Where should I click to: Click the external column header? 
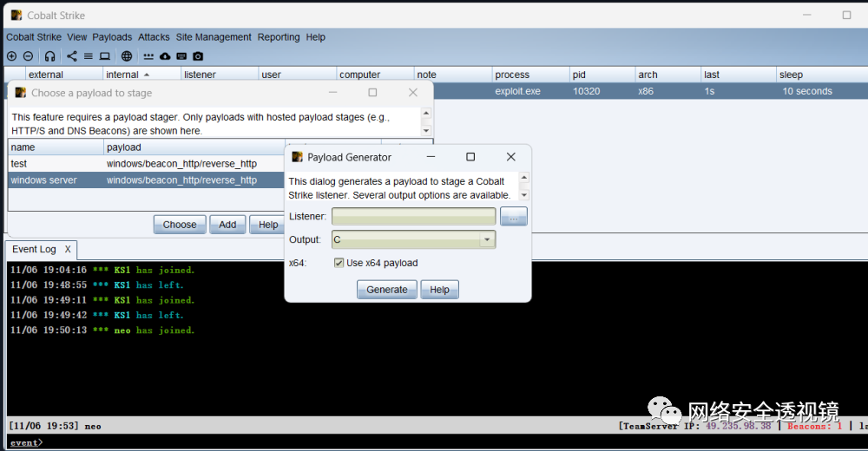[x=63, y=74]
